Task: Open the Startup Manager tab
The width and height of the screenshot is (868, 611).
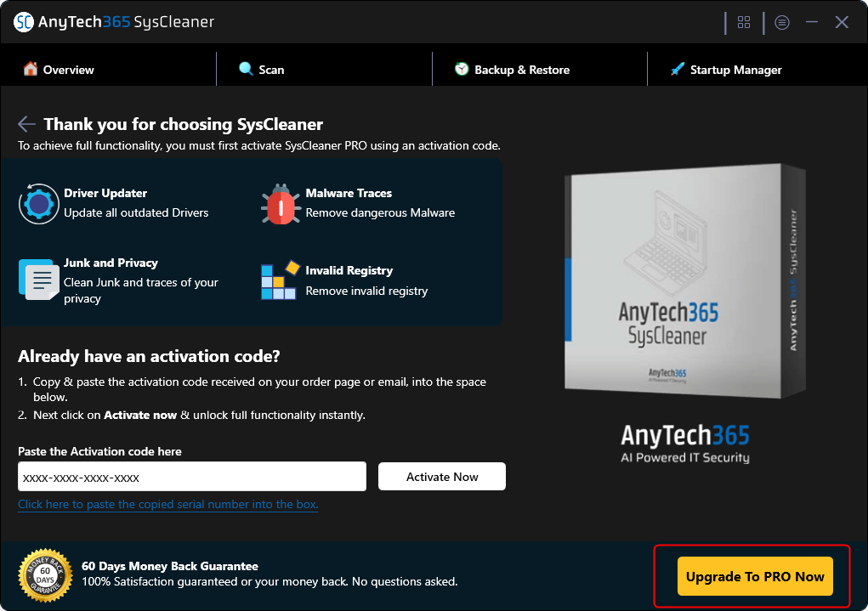Action: (726, 69)
